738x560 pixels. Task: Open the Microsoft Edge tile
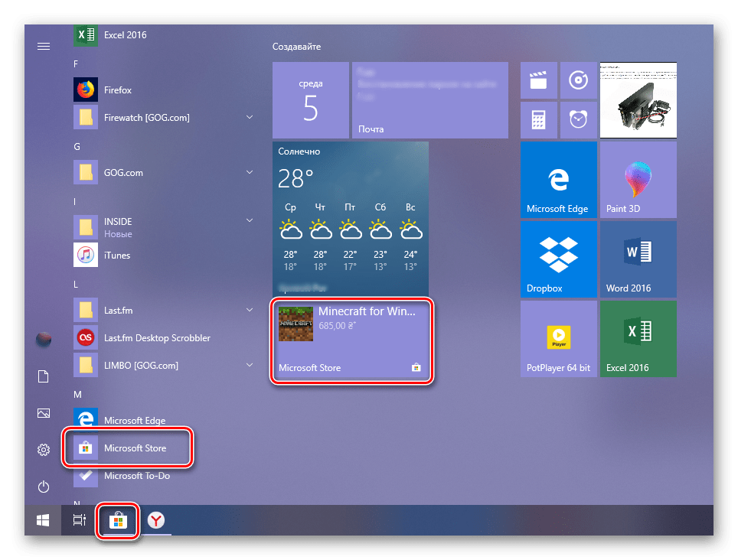coord(559,180)
